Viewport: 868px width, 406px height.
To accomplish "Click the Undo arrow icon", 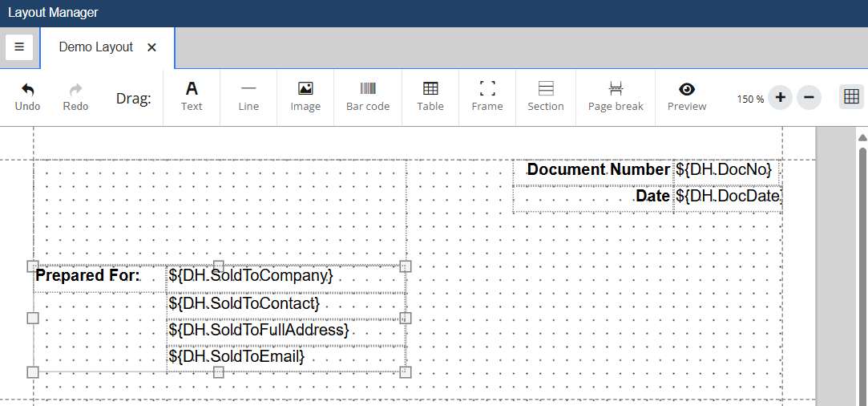I will pyautogui.click(x=27, y=90).
